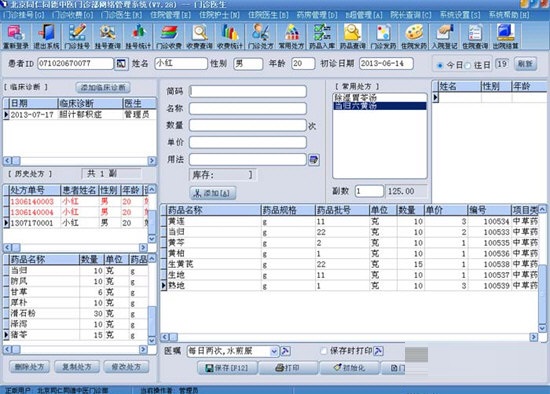Select 生黄芪 row in drug table

349,264
